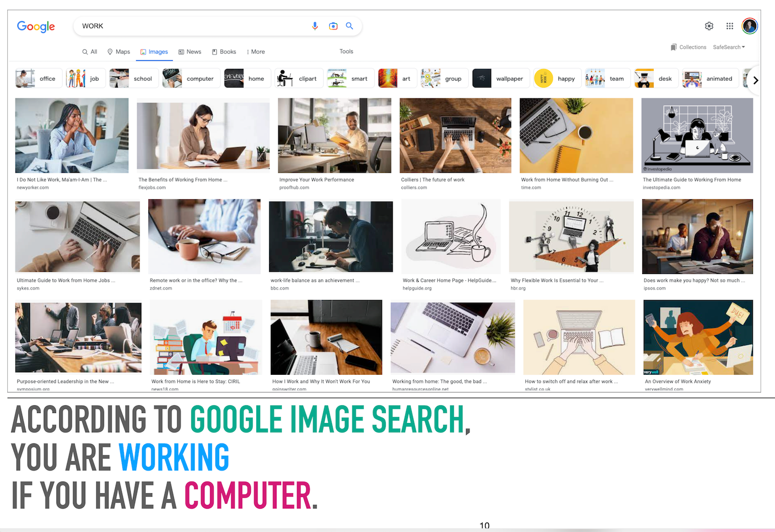Screen dimensions: 775x532
Task: Click the Google logo
Action: click(x=36, y=27)
